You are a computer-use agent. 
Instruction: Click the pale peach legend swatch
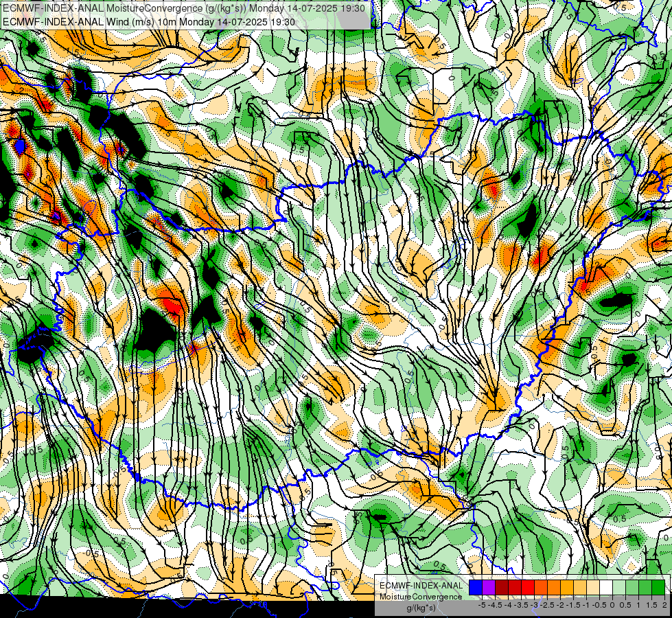[x=593, y=588]
